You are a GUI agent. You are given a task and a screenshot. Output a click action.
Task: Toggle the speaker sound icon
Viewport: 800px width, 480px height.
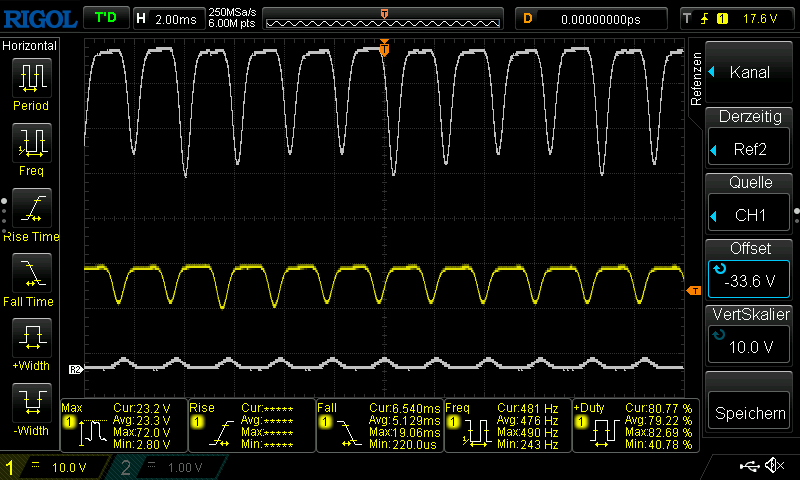pos(773,466)
